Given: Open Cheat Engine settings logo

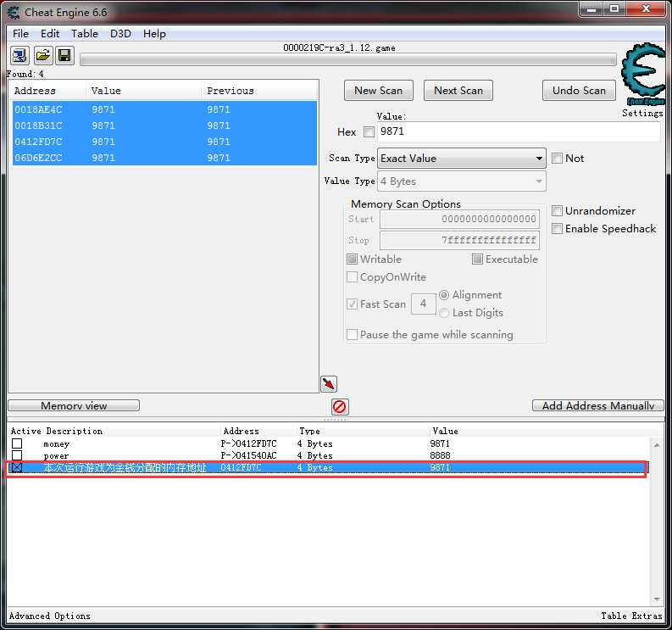Looking at the screenshot, I should 642,74.
